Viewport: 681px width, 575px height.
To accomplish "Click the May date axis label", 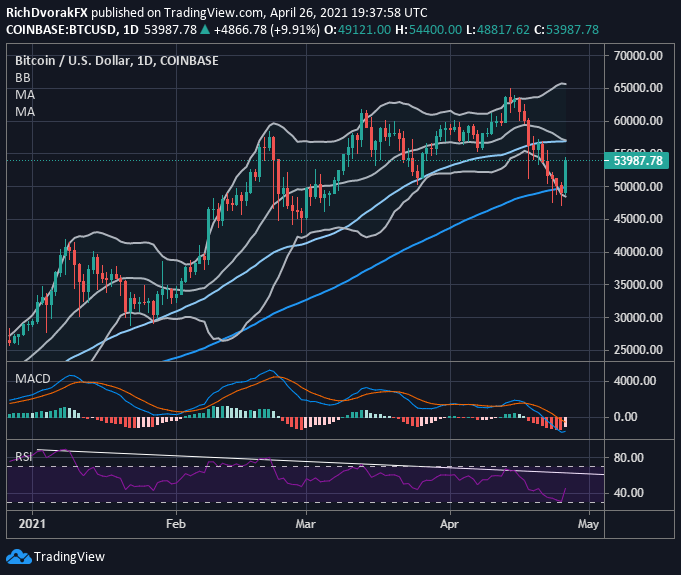I will pyautogui.click(x=588, y=524).
